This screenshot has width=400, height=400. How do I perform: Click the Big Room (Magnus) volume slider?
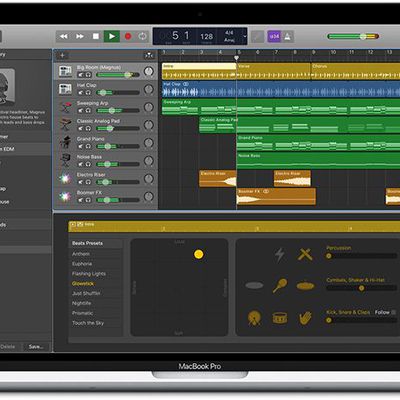tap(118, 75)
